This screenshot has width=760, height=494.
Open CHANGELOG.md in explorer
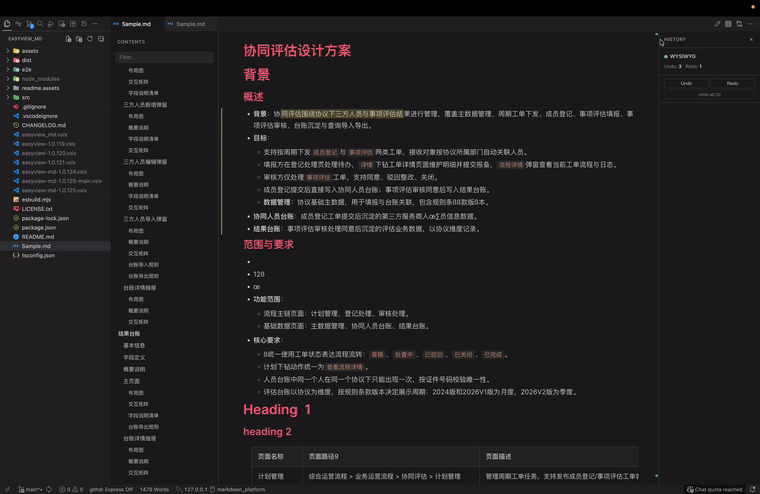click(x=44, y=125)
